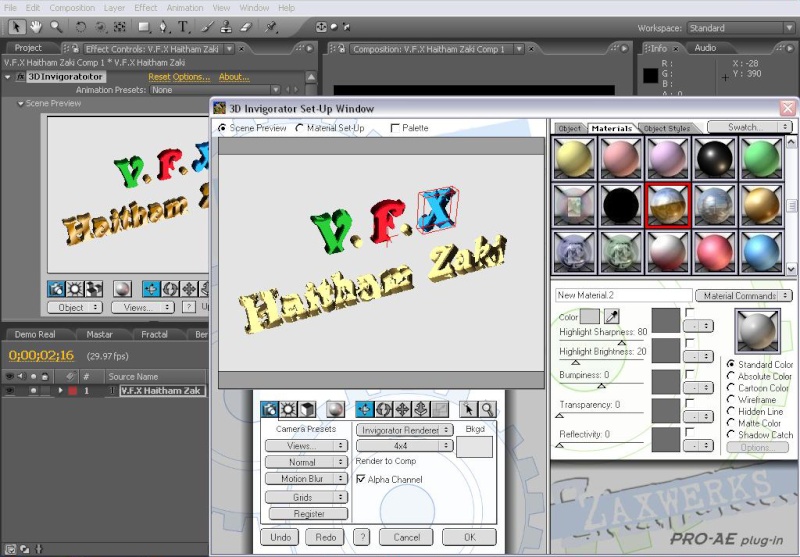Click the Undo button
Image resolution: width=800 pixels, height=557 pixels.
281,537
